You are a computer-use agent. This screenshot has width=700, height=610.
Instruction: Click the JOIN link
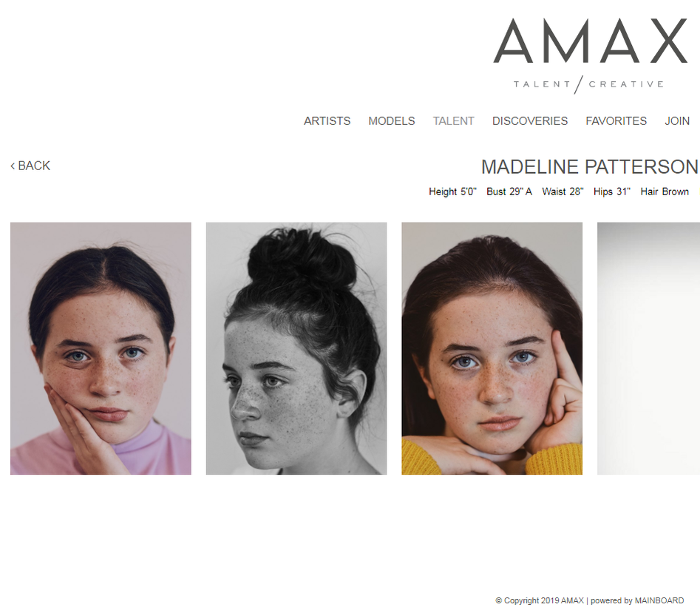coord(677,121)
